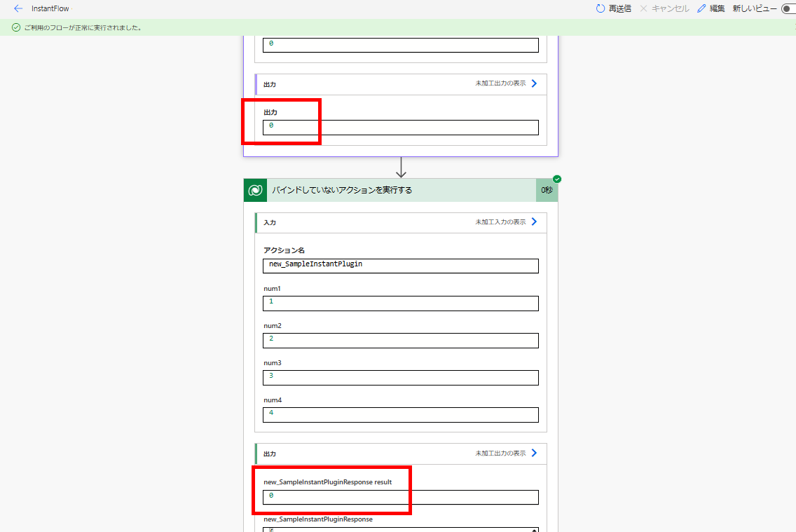Click the num4 value field
The height and width of the screenshot is (532, 796).
[x=401, y=415]
